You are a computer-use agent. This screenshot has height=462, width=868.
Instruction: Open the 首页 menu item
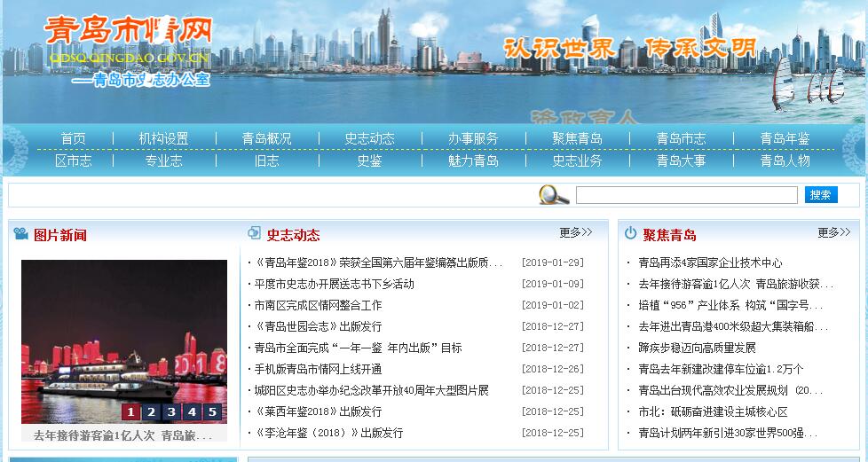pyautogui.click(x=73, y=138)
